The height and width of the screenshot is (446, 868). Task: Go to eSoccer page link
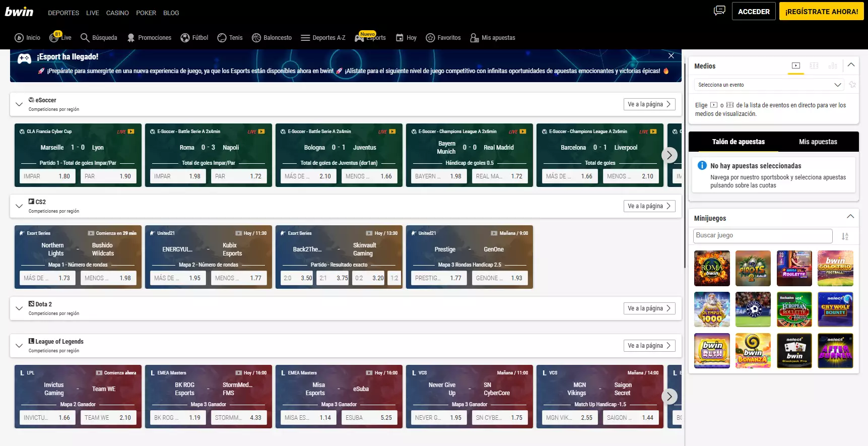pyautogui.click(x=649, y=104)
